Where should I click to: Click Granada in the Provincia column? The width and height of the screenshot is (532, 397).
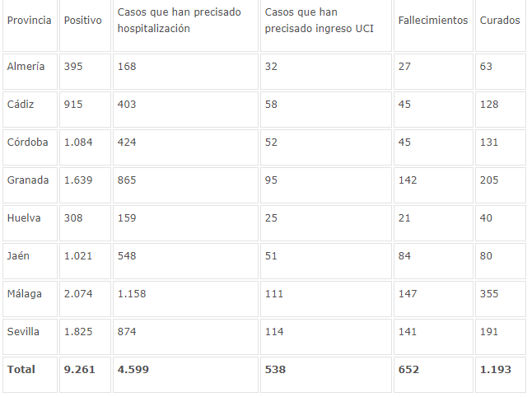(x=28, y=180)
